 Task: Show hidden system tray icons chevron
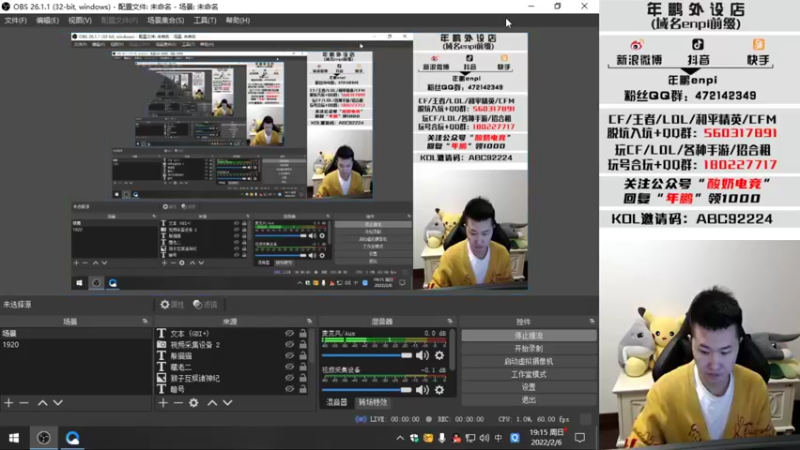400,438
